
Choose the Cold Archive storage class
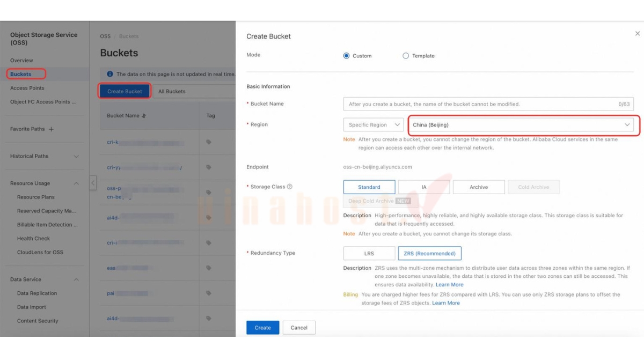coord(533,187)
